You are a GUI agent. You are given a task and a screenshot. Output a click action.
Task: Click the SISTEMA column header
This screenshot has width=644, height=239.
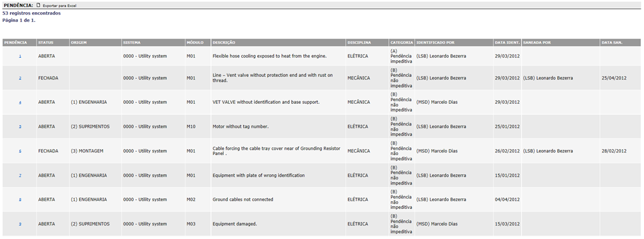click(x=132, y=42)
